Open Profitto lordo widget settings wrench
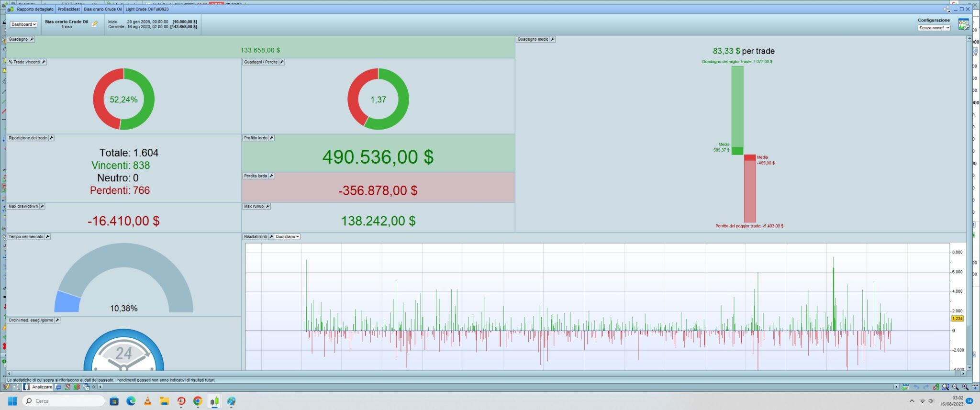Viewport: 980px width, 410px height. (x=271, y=138)
